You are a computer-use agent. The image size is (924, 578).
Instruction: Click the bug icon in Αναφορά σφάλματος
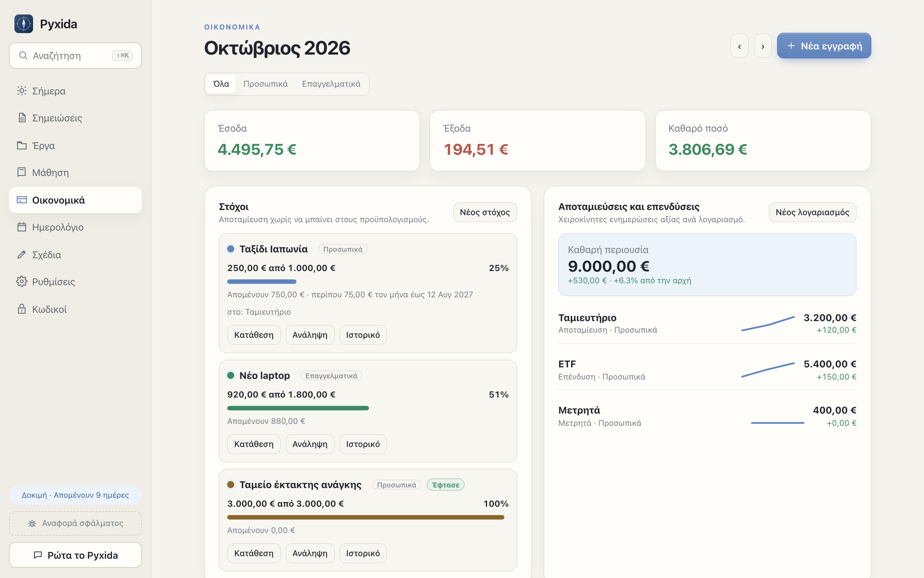tap(32, 523)
